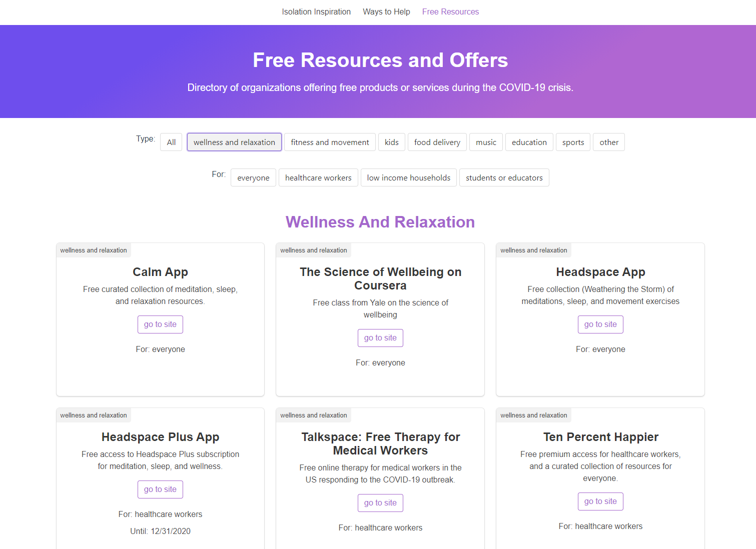Viewport: 756px width, 549px height.
Task: Open Headspace App site link
Action: (600, 324)
